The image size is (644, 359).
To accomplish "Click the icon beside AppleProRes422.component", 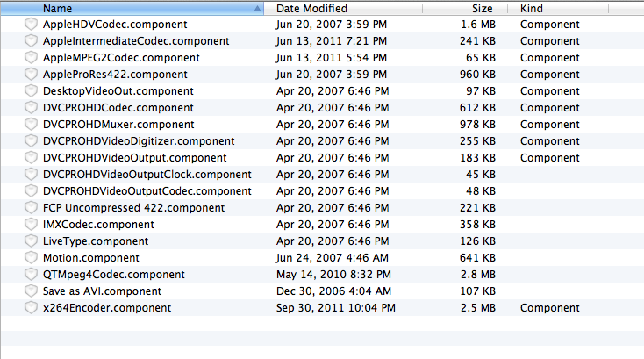I will (x=32, y=75).
